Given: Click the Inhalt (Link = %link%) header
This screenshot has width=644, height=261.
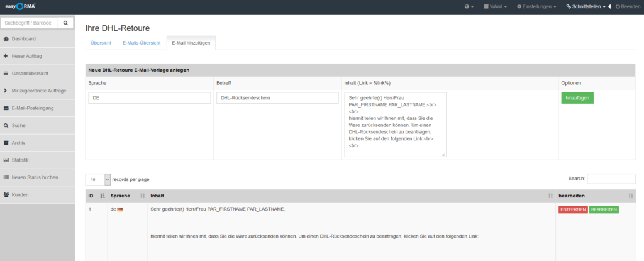Looking at the screenshot, I should (367, 83).
